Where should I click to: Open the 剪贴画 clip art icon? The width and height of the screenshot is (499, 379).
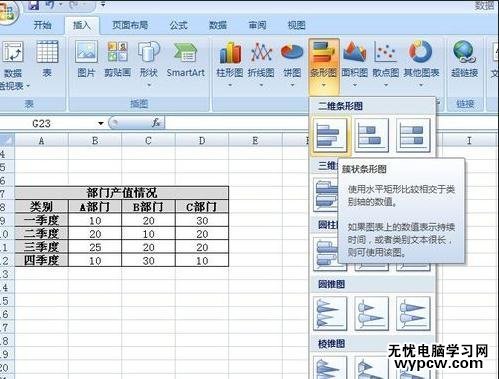coord(117,59)
